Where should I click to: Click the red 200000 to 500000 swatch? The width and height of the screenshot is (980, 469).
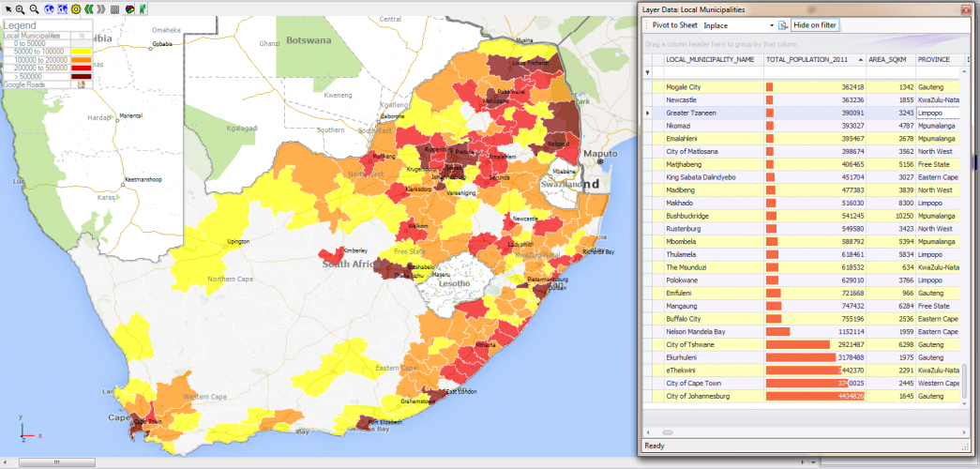click(82, 68)
